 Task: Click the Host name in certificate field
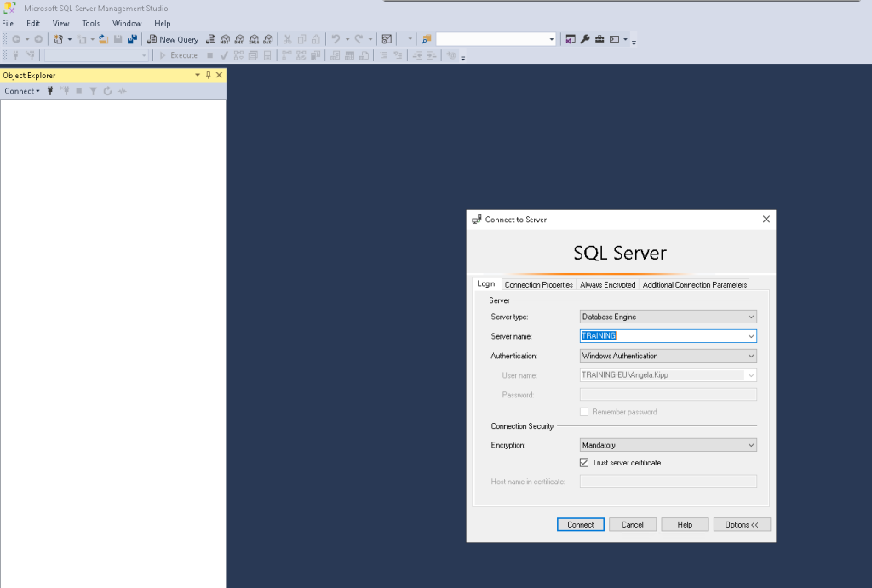(x=668, y=482)
